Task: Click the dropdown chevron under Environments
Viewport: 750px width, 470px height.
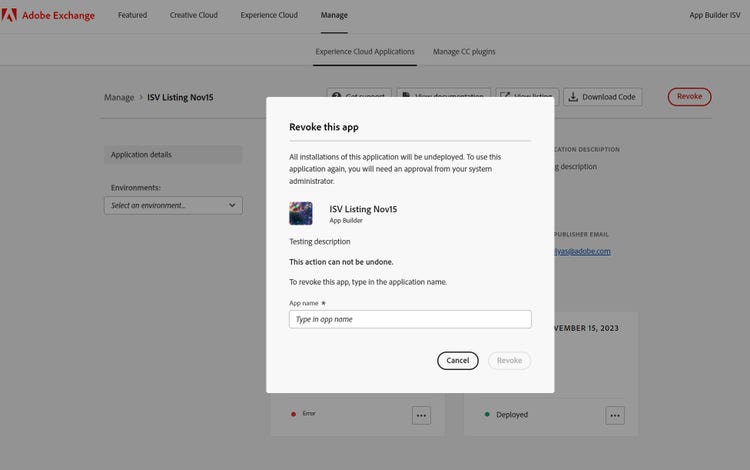Action: pyautogui.click(x=232, y=205)
